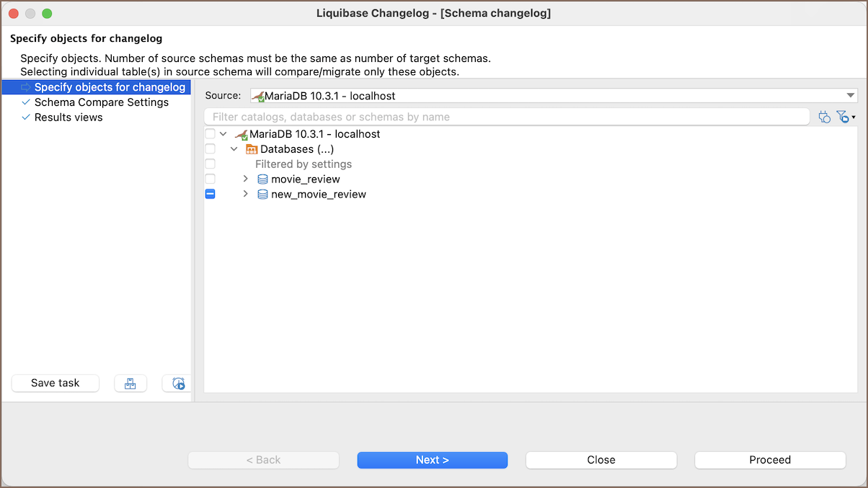The image size is (868, 488).
Task: Check the movie_review checkbox
Action: [x=211, y=179]
